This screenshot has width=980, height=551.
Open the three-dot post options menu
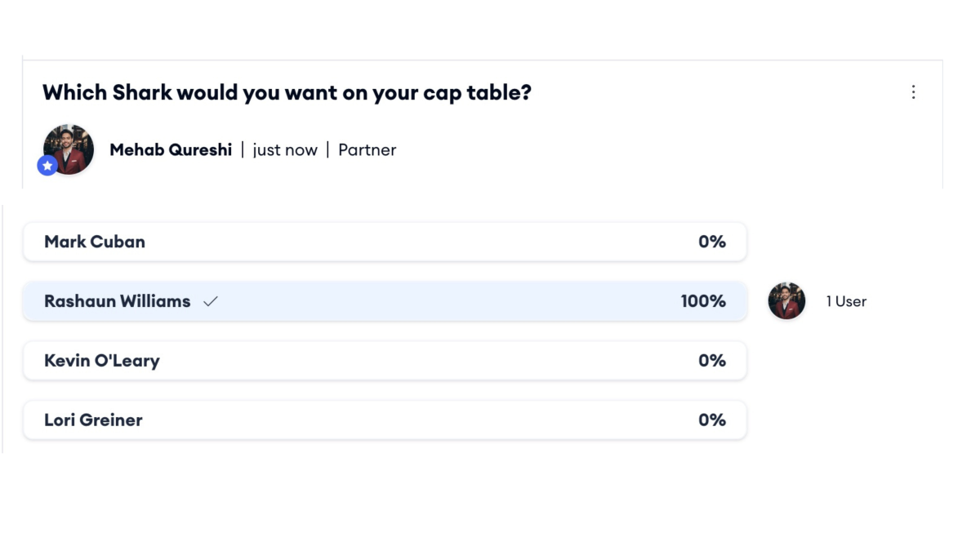coord(913,92)
